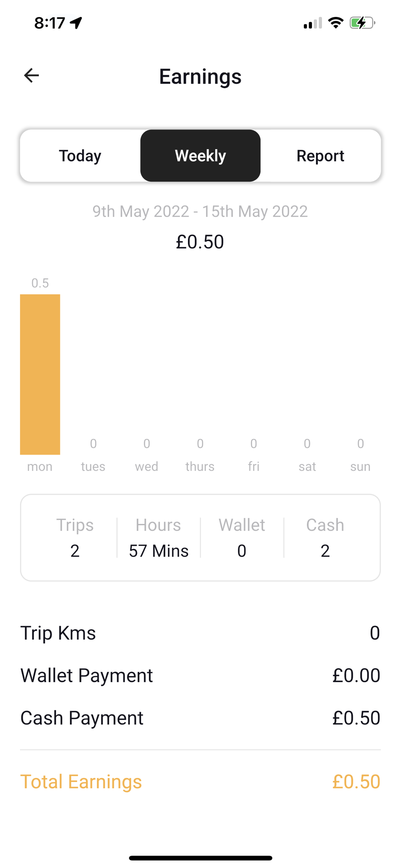Tap the Wallet Payment row

(x=200, y=675)
